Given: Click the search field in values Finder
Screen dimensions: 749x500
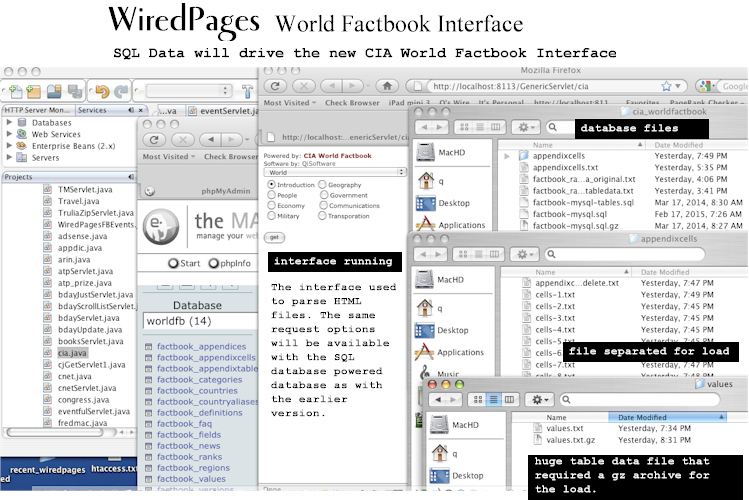Looking at the screenshot, I should point(639,399).
